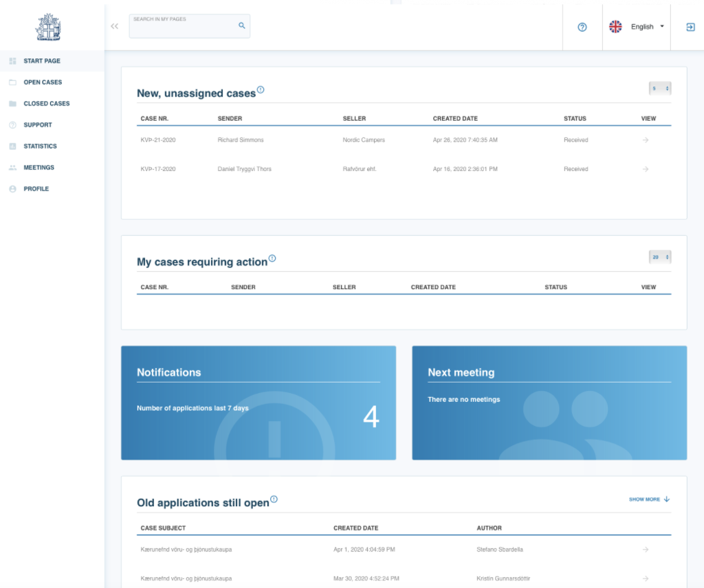This screenshot has height=588, width=704.
Task: Open info icon beside My cases requiring action
Action: 272,258
